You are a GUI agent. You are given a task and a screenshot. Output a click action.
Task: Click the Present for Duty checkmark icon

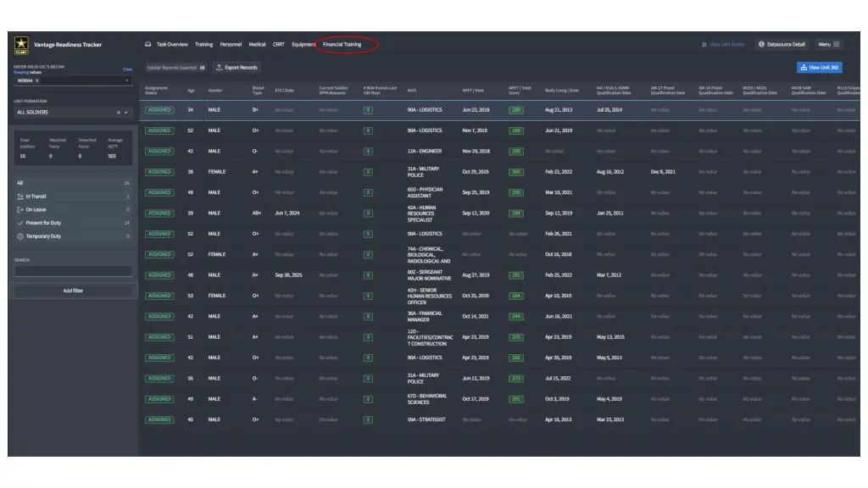click(x=20, y=223)
